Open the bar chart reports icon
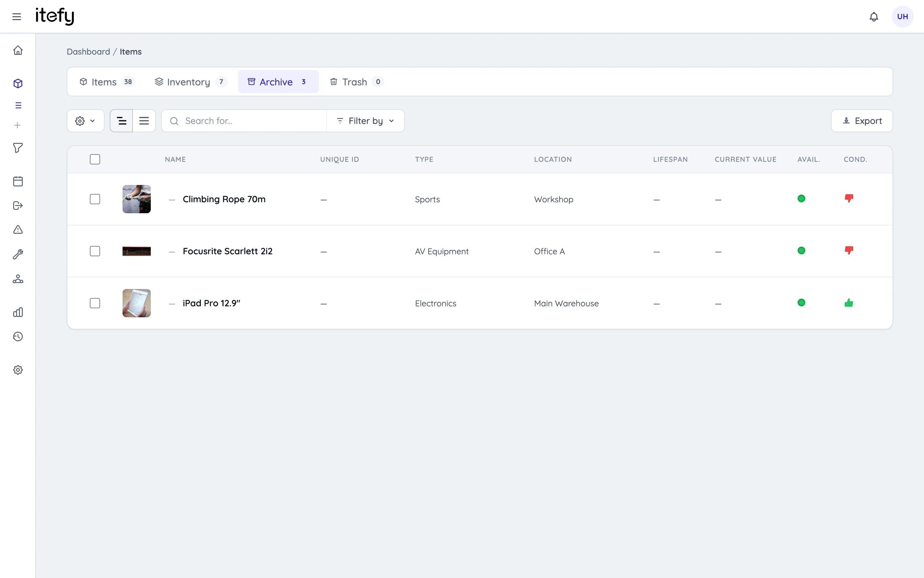 18,312
